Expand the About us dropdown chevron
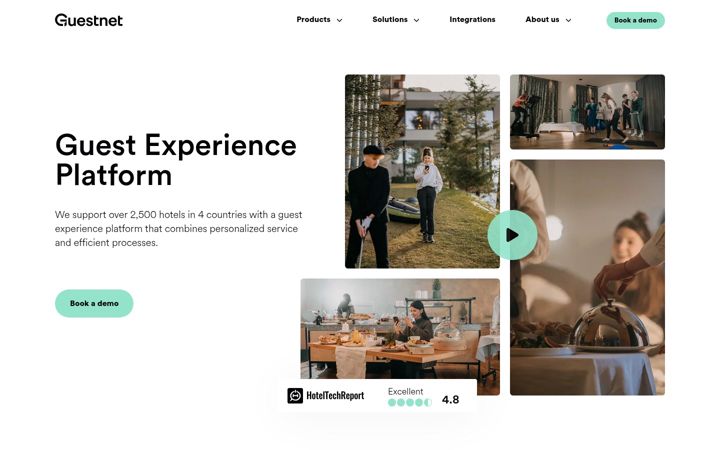720x450 pixels. pyautogui.click(x=568, y=20)
